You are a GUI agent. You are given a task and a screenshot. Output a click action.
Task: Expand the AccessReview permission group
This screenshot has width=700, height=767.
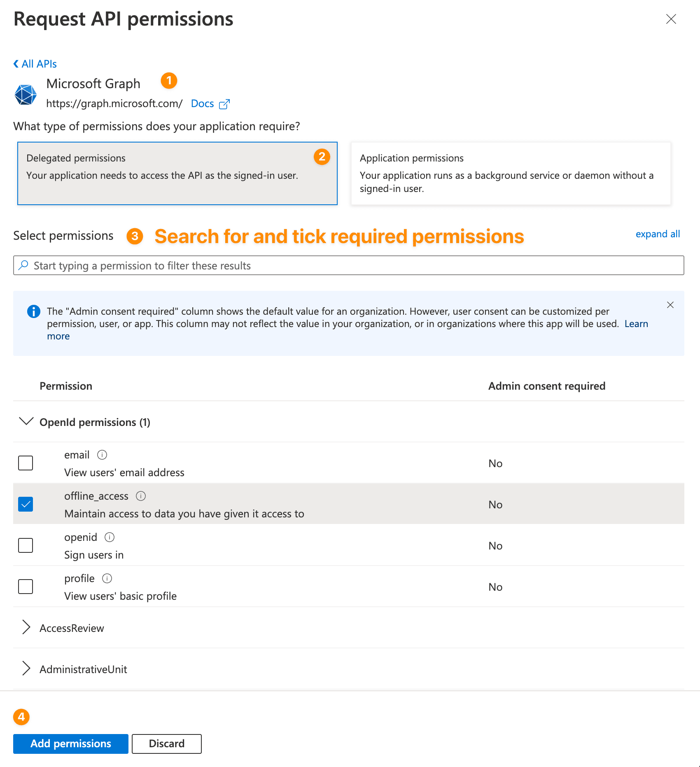pos(26,627)
